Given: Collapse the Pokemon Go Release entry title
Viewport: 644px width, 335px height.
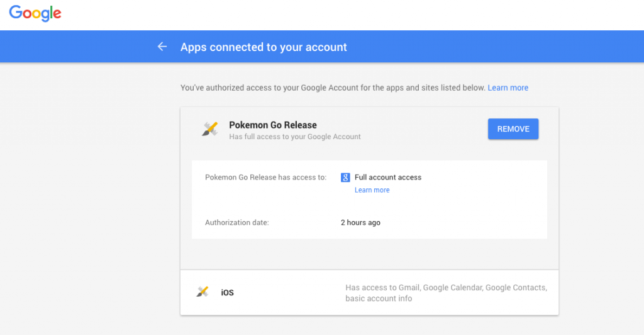Looking at the screenshot, I should 273,125.
